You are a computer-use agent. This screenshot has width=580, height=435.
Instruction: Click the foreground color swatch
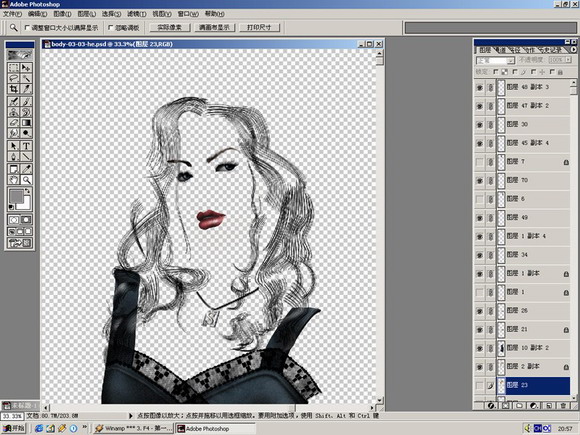point(16,196)
